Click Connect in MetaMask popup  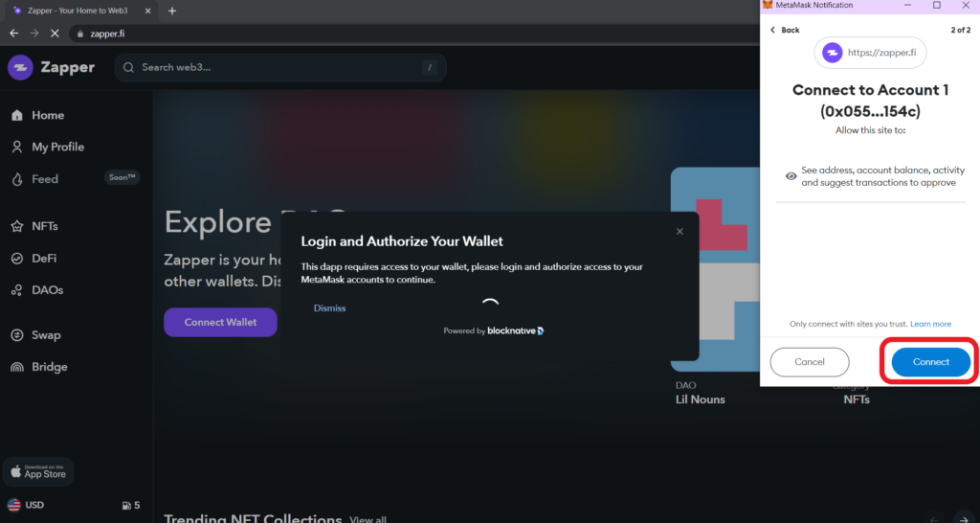[930, 362]
